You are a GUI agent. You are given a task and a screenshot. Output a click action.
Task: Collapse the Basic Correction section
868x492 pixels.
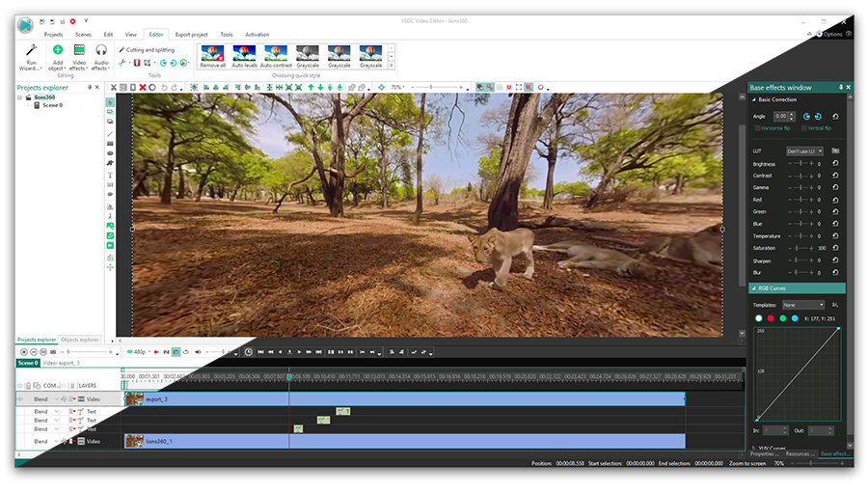754,99
